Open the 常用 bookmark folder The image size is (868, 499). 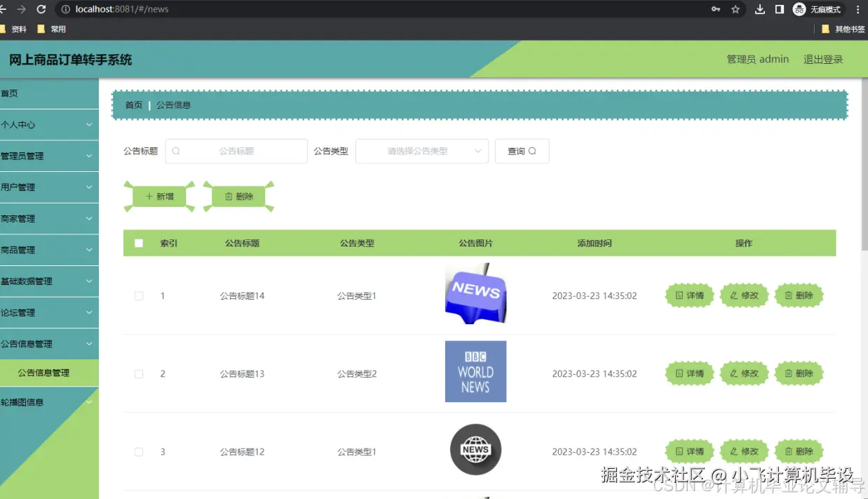52,29
